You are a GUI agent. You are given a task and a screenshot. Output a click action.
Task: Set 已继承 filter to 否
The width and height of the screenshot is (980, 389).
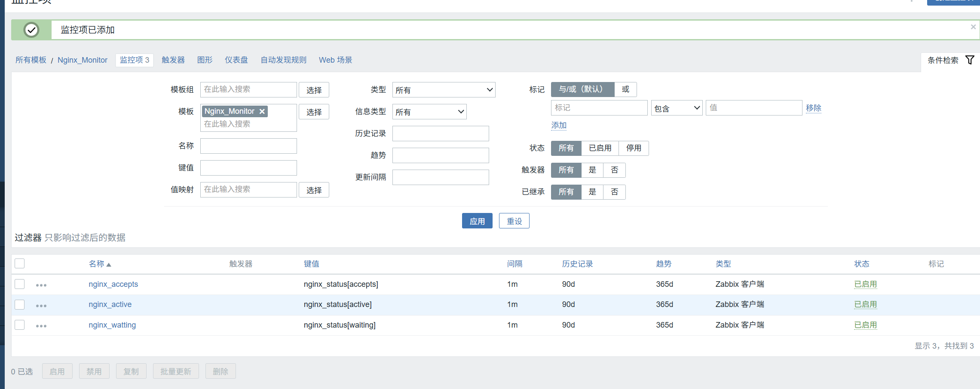pyautogui.click(x=615, y=192)
